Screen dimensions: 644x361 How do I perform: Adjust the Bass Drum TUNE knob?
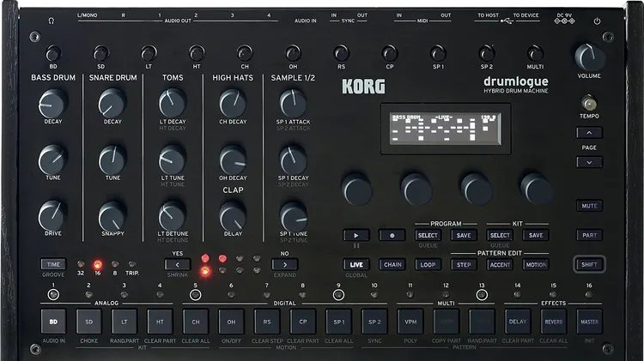52,160
